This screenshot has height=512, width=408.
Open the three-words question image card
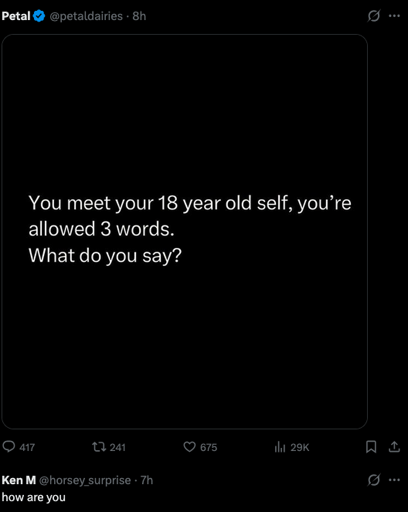185,231
